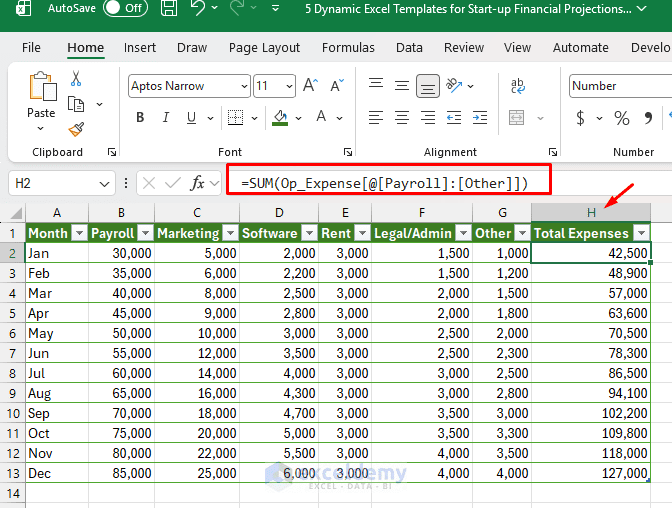Viewport: 672px width, 508px height.
Task: Increase font size with larger A
Action: [310, 86]
